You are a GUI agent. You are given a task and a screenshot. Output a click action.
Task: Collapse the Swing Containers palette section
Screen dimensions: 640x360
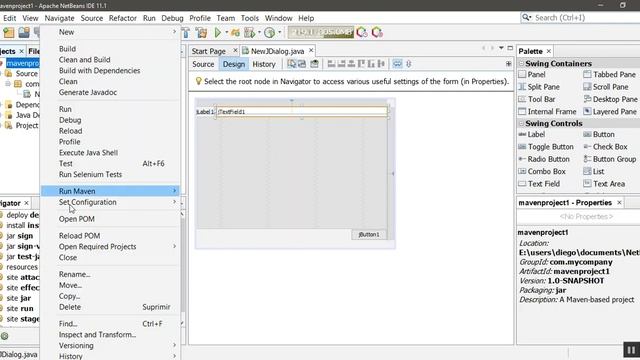(521, 64)
